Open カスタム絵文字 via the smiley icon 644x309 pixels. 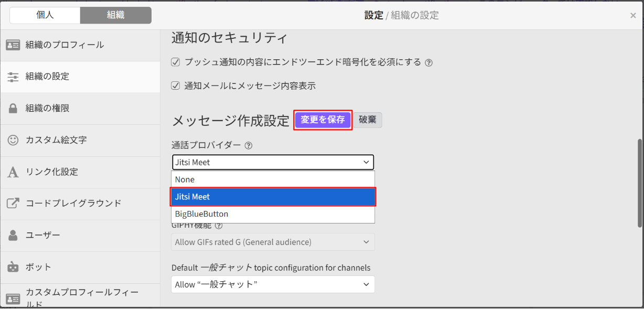click(14, 140)
